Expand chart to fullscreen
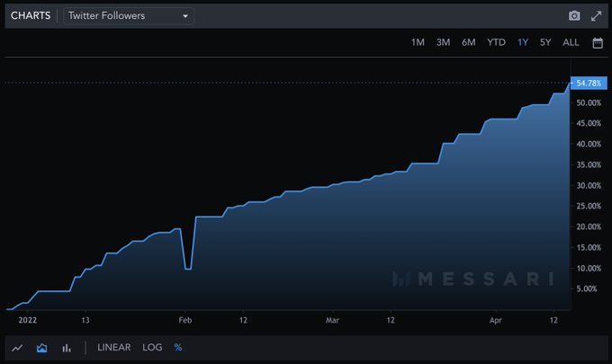This screenshot has height=364, width=612. tap(597, 16)
